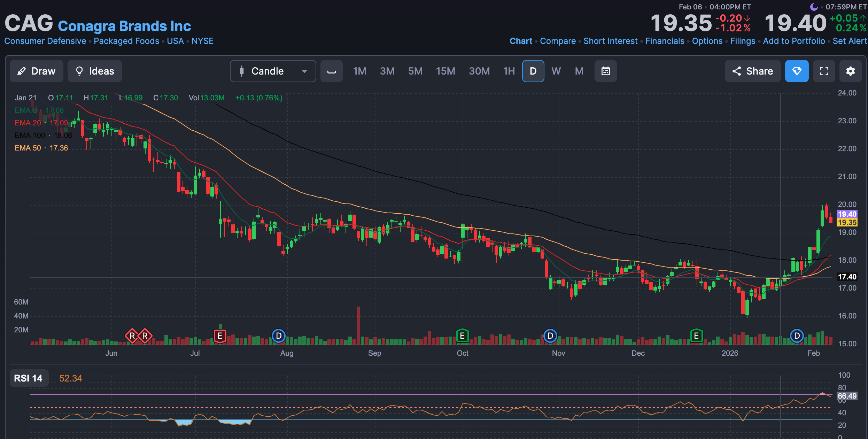Open the calendar date range picker
The image size is (868, 439).
[605, 71]
